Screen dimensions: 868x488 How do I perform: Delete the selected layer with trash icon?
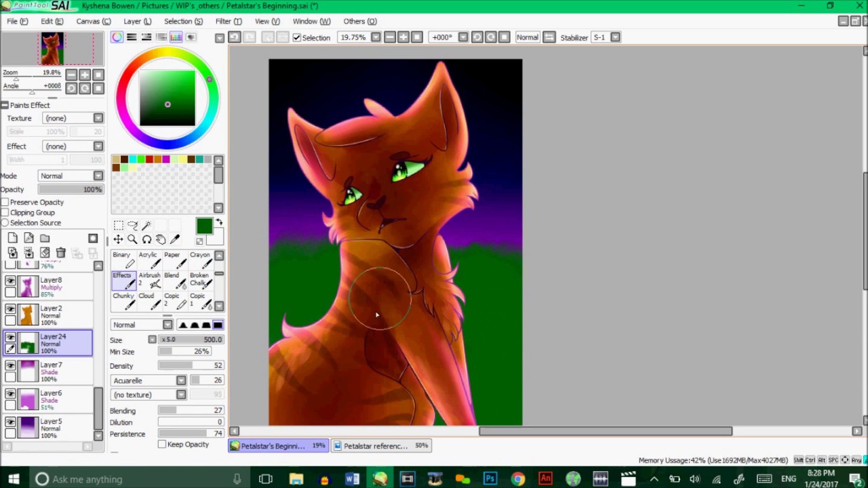(x=61, y=253)
